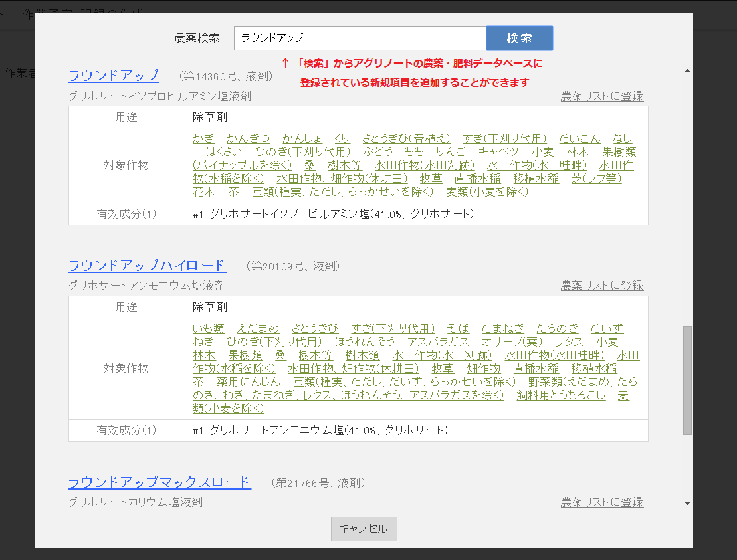Select the だいこん crop link
The width and height of the screenshot is (737, 560).
tap(579, 139)
